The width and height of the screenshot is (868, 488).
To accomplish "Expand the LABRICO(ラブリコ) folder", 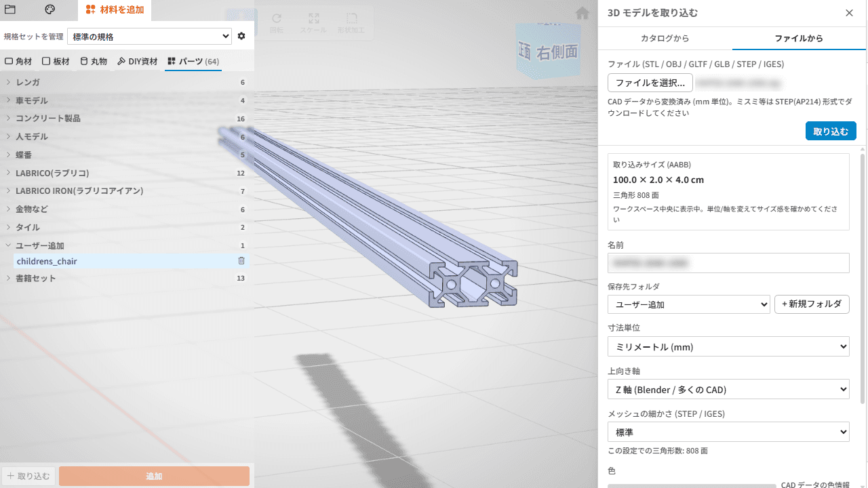I will click(126, 173).
